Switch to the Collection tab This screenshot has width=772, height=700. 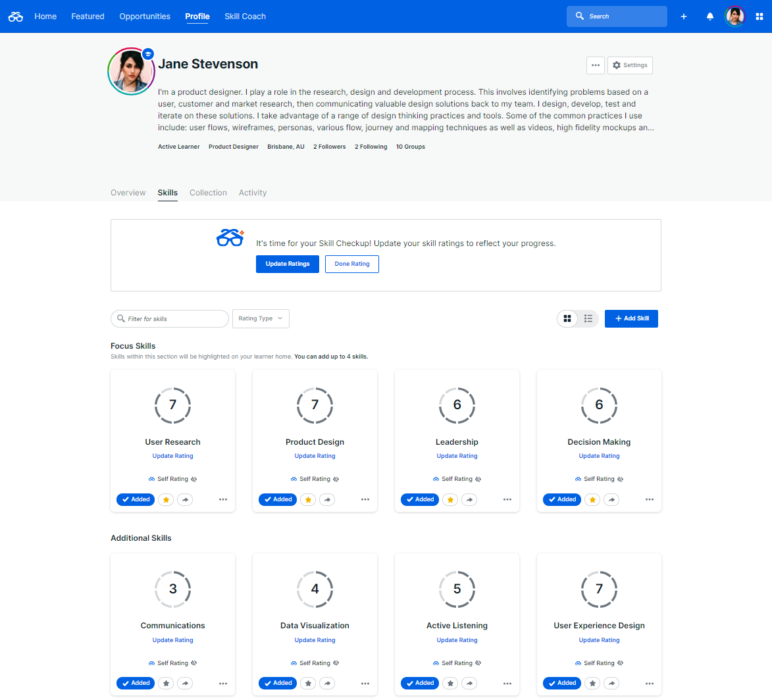(208, 192)
